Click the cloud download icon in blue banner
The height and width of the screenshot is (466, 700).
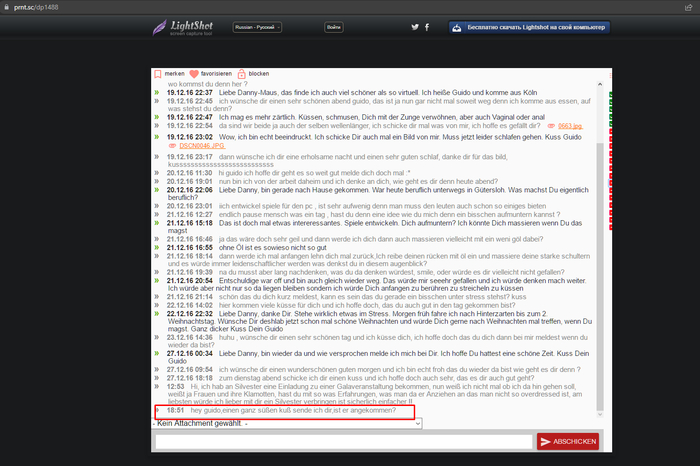[x=456, y=28]
